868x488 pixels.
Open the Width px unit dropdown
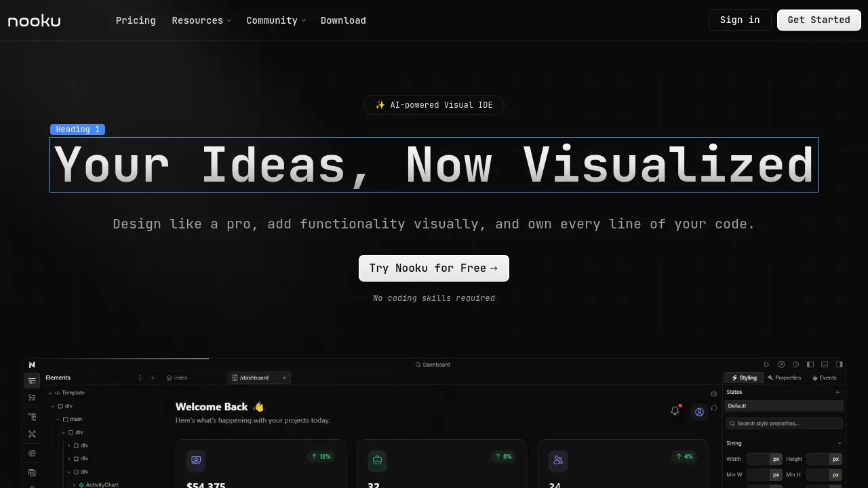pos(776,459)
